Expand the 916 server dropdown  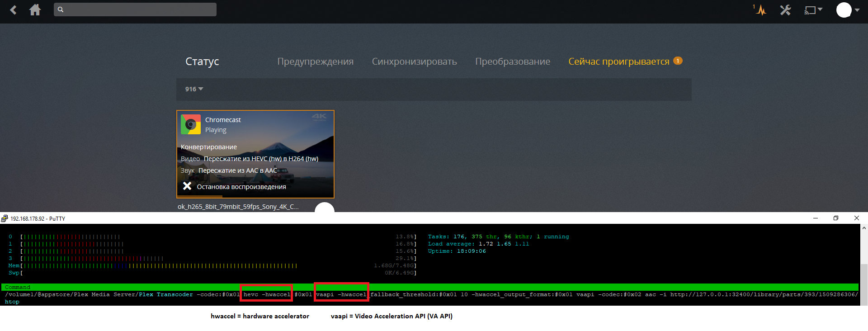[x=194, y=89]
